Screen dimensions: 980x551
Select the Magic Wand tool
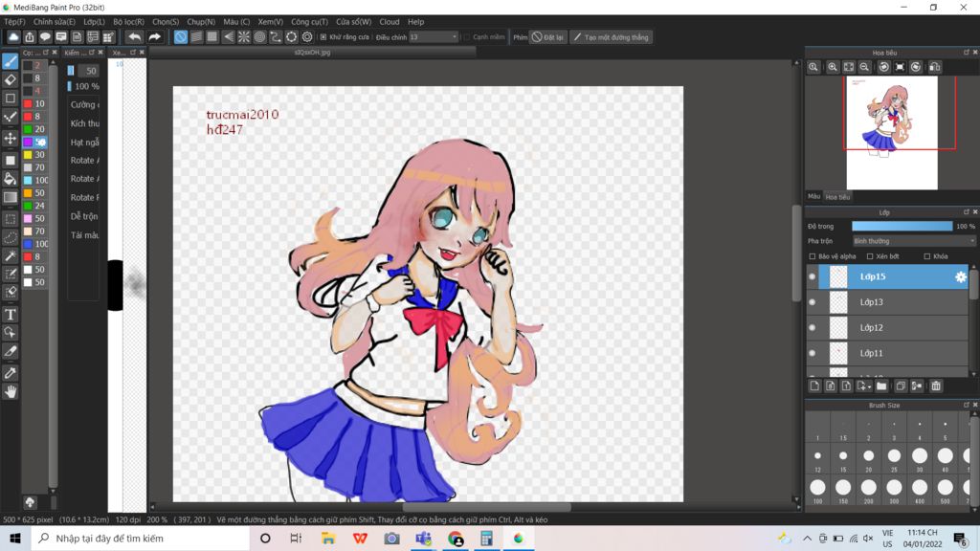(10, 255)
